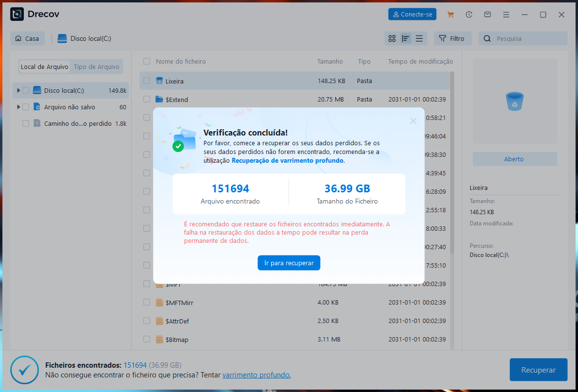Toggle the select-all checkbox in header
The image size is (578, 392).
tap(147, 62)
